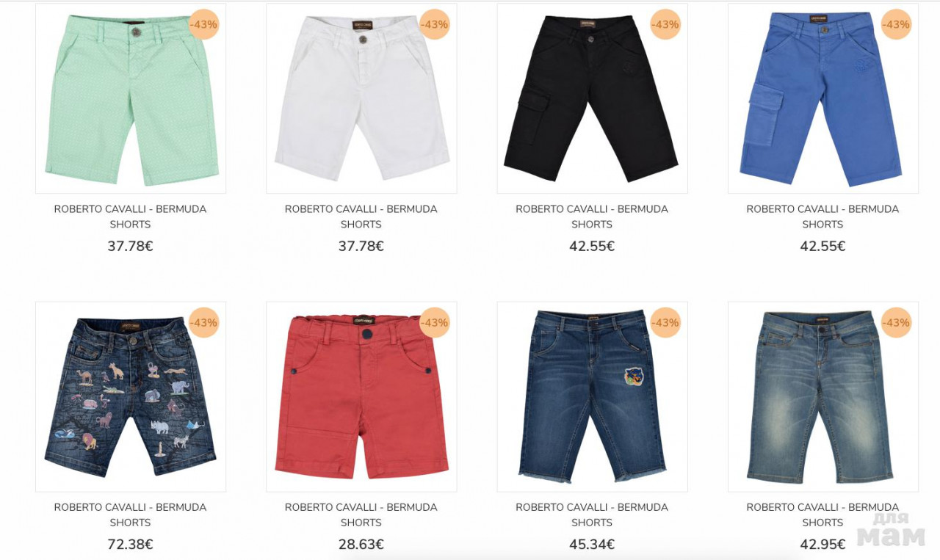Open the product title link priced 28.63€
The height and width of the screenshot is (560, 940).
pos(361,514)
